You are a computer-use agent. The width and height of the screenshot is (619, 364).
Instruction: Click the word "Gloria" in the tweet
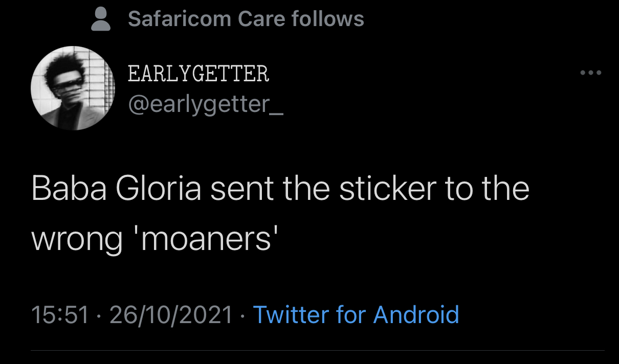click(x=160, y=188)
